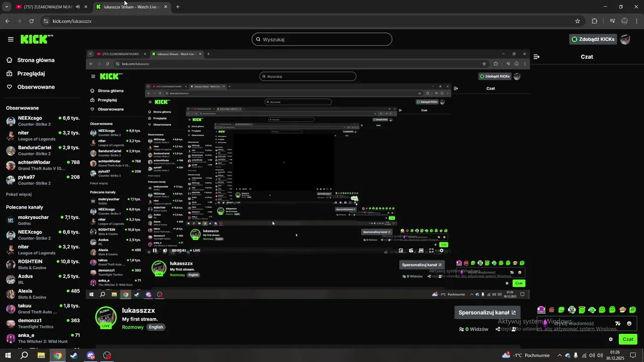Select the lukasszzx Stream browser tab
The height and width of the screenshot is (362, 644).
132,7
